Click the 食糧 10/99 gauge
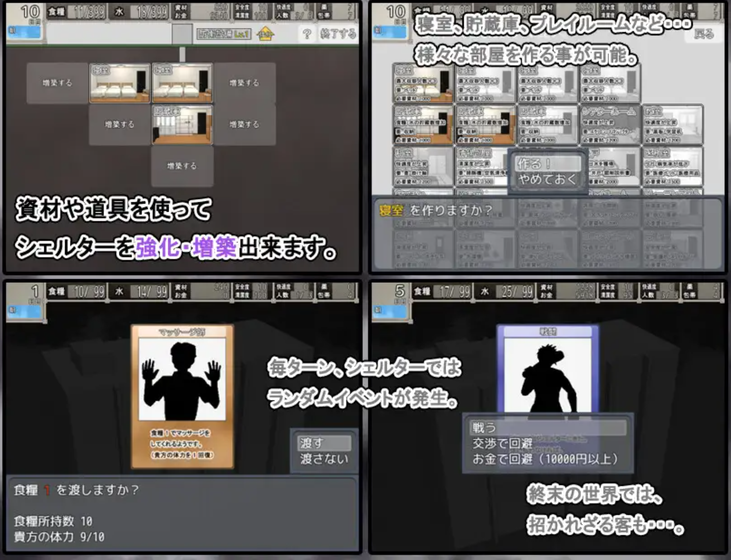The image size is (731, 560). [77, 291]
